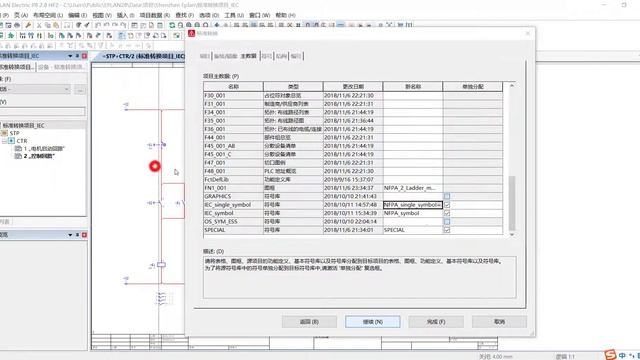Open the 窗口(W) menu
Viewport: 640px width, 360px height.
click(260, 15)
